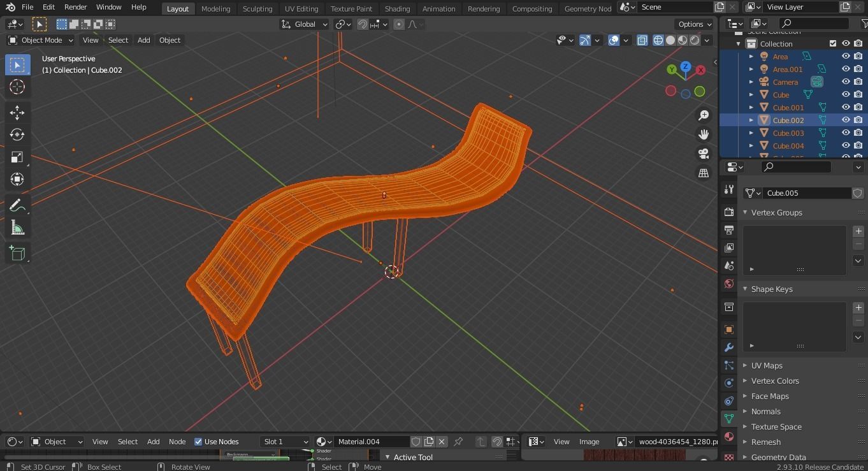Switch to wireframe viewport shading

(x=658, y=40)
